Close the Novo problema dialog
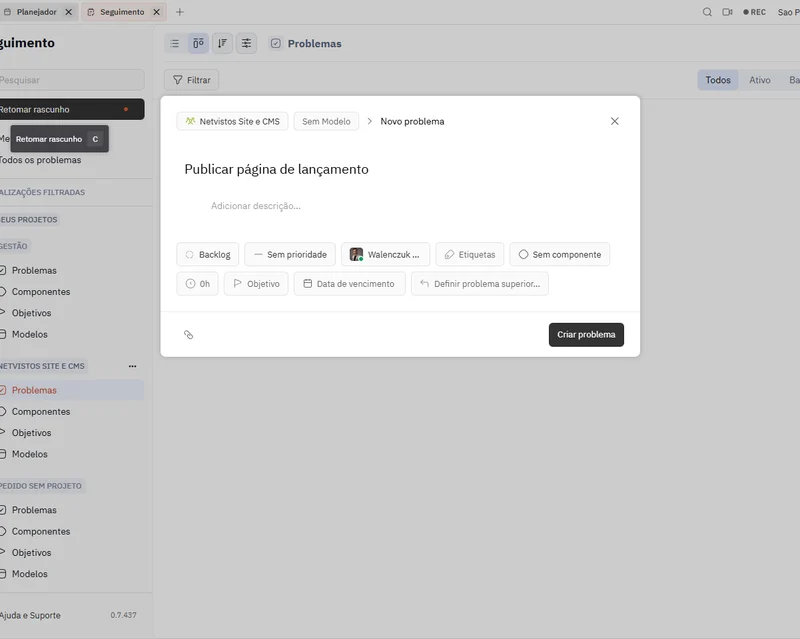800x639 pixels. 615,121
